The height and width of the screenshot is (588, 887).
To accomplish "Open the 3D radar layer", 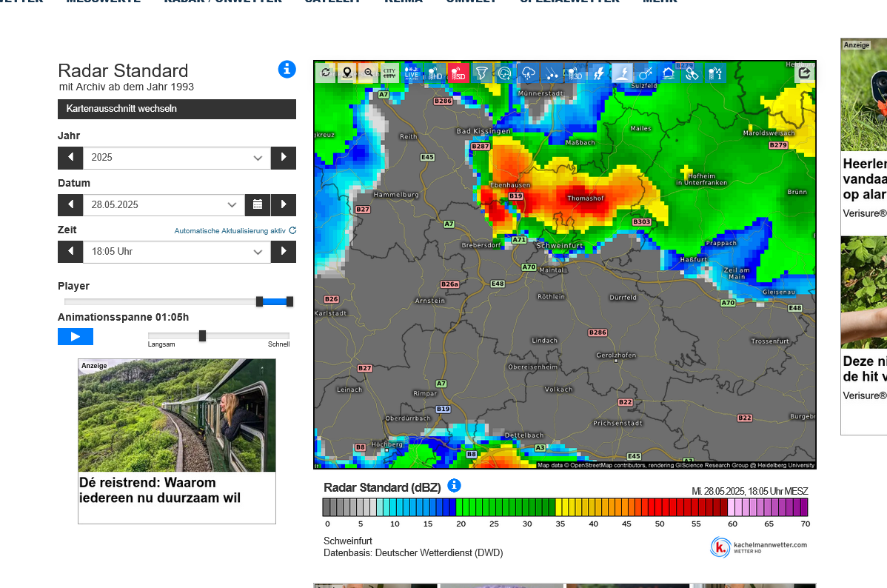I will (575, 73).
